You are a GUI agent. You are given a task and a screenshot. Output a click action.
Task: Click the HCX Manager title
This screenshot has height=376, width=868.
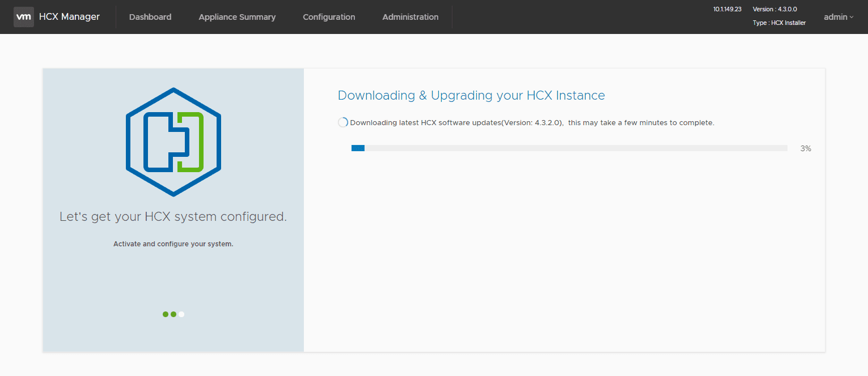coord(69,17)
